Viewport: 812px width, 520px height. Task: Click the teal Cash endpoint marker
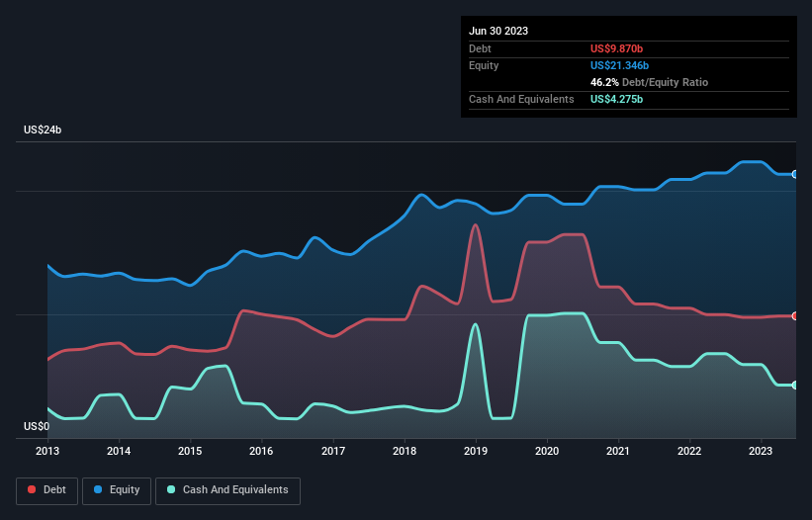pos(795,386)
